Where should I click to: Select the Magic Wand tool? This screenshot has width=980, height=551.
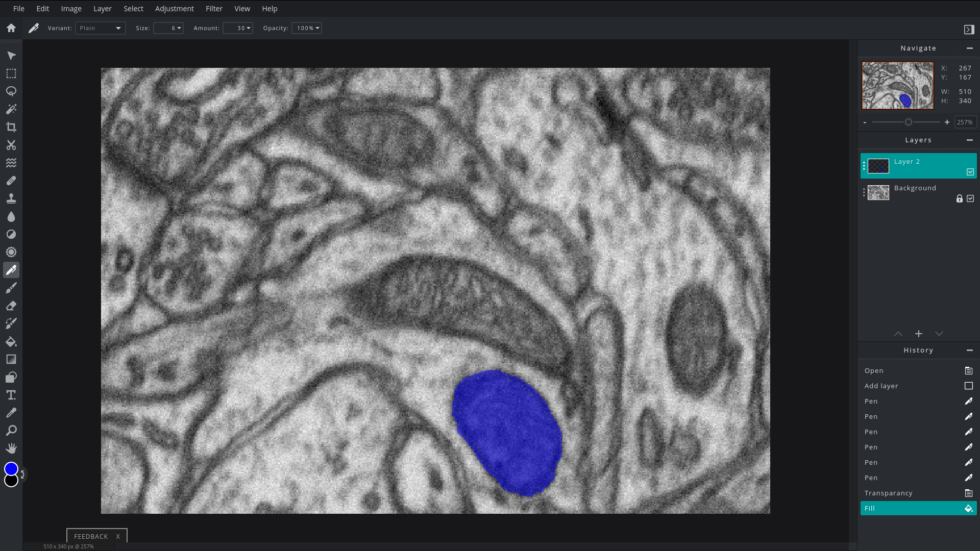click(11, 109)
